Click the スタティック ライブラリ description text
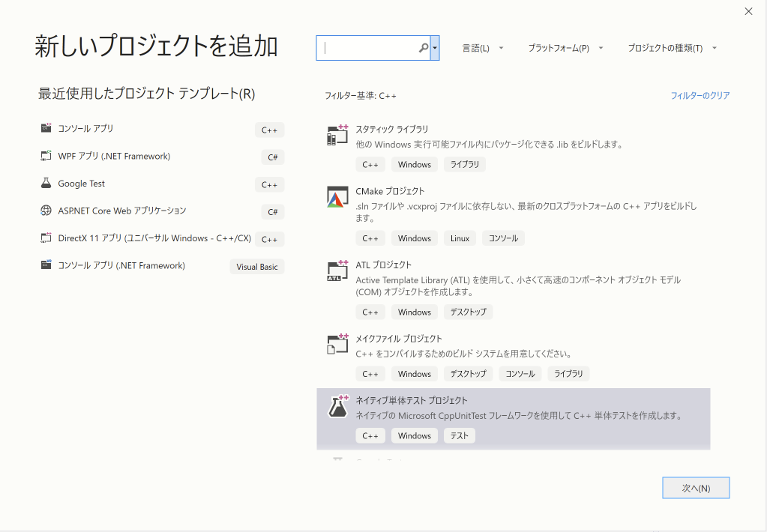This screenshot has width=767, height=532. tap(489, 145)
